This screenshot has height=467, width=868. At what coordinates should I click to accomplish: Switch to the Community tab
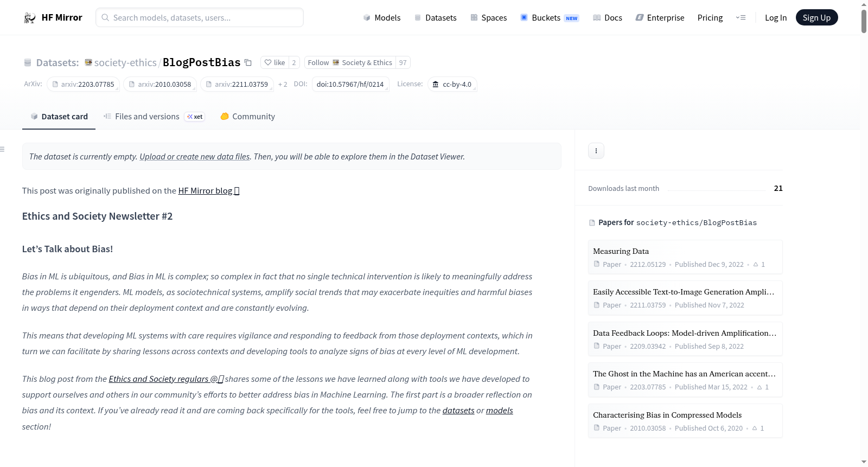click(247, 117)
